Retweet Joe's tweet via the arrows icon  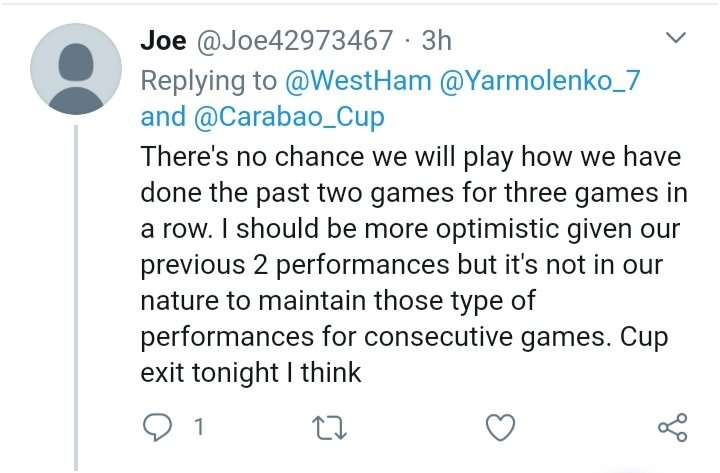coord(329,428)
